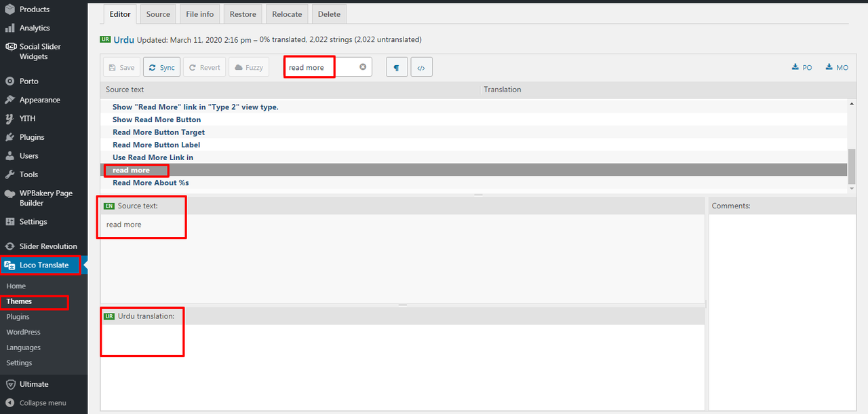Click the Save button
Viewport: 868px width, 414px height.
point(121,67)
